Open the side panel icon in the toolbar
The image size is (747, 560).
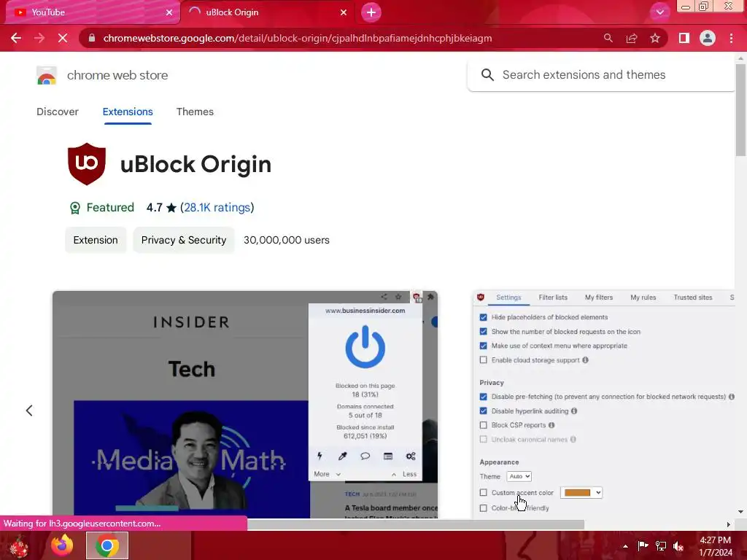coord(684,38)
